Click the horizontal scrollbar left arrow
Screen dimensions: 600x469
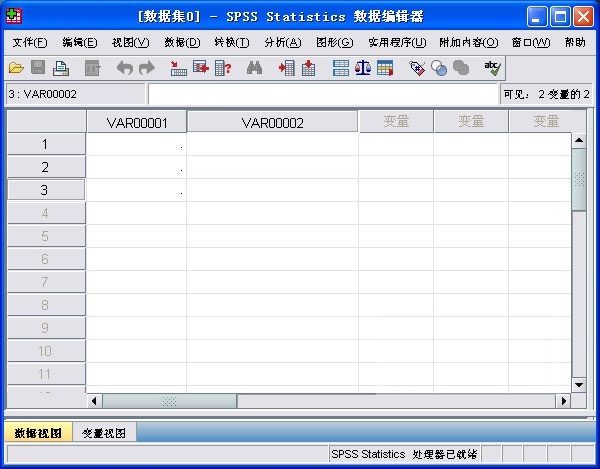click(x=94, y=401)
